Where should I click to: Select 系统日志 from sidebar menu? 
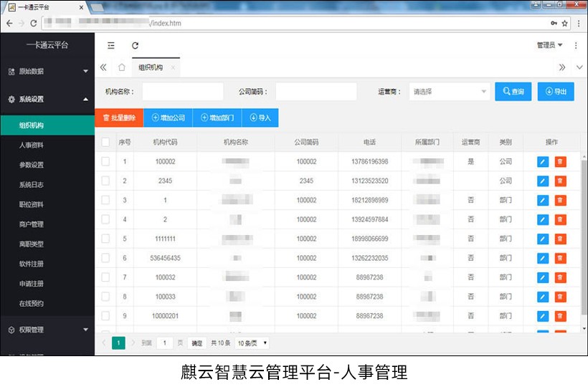pyautogui.click(x=32, y=185)
